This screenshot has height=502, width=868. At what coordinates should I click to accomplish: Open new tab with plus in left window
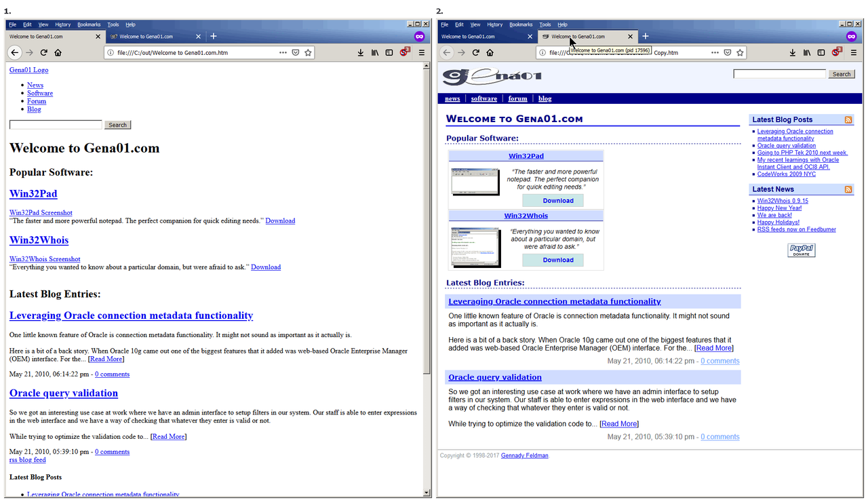coord(214,36)
